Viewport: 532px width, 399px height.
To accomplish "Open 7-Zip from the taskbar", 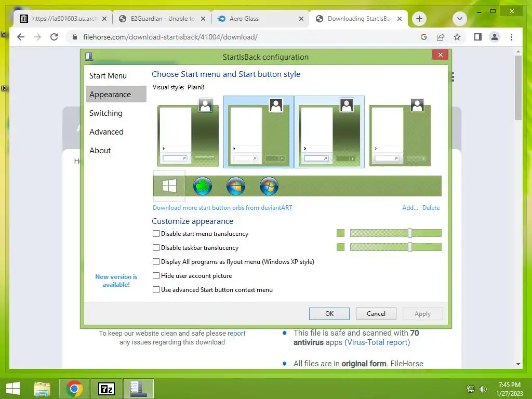I will [x=106, y=389].
